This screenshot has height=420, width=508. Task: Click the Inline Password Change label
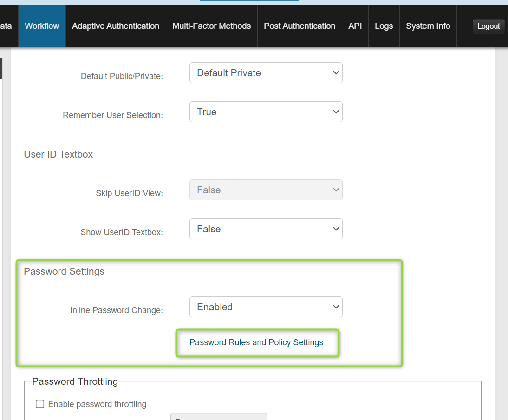coord(117,310)
